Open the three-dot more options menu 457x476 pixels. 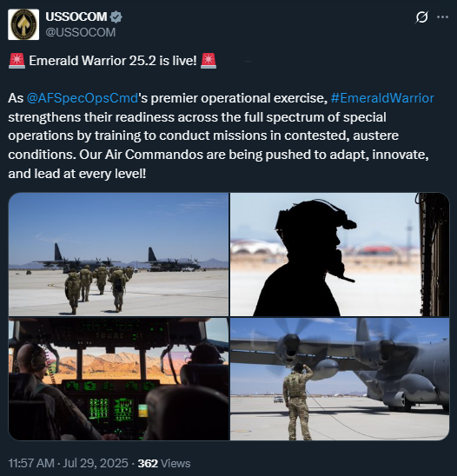(442, 17)
